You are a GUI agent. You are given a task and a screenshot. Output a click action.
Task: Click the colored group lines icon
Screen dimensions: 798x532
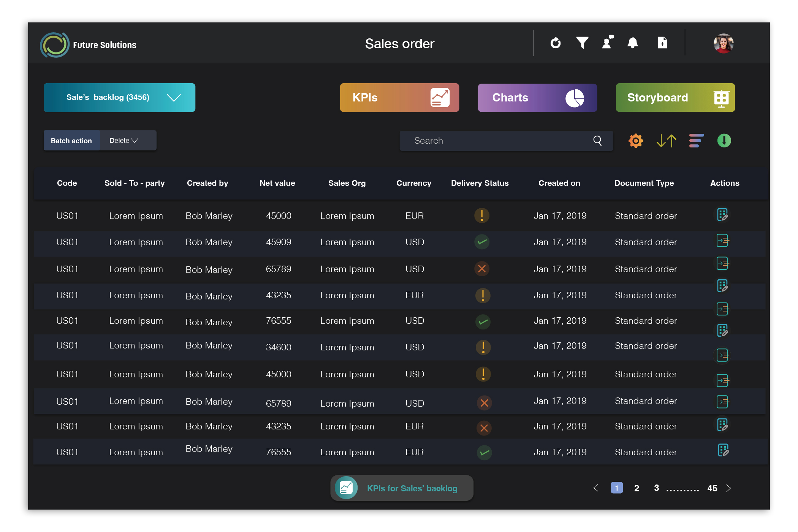(696, 141)
